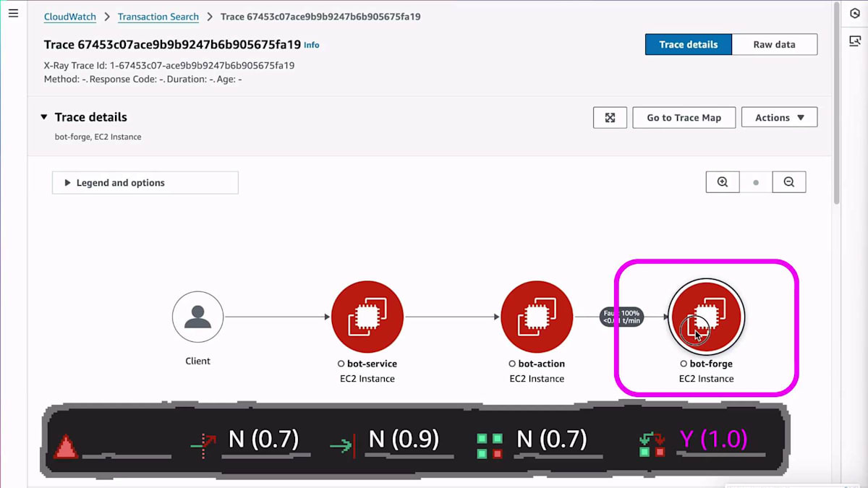Select the bot-action EC2 node

click(537, 317)
